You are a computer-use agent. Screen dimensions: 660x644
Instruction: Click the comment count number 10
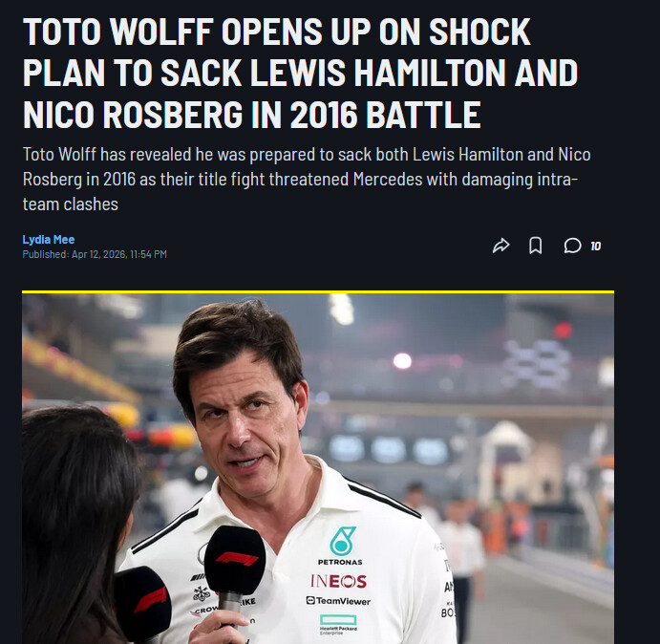coord(595,247)
